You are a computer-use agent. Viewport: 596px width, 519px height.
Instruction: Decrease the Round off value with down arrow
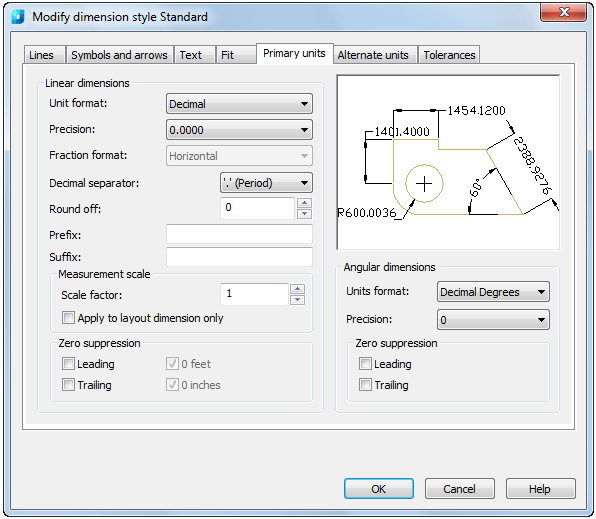click(x=304, y=214)
